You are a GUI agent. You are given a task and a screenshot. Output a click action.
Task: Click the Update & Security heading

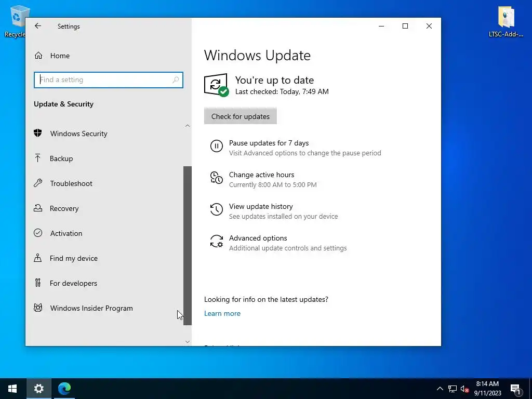pos(63,104)
